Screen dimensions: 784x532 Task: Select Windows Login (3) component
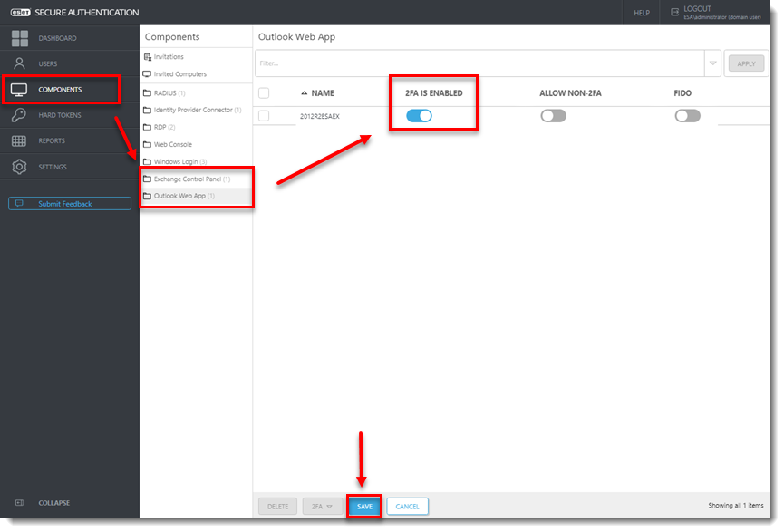[x=180, y=161]
